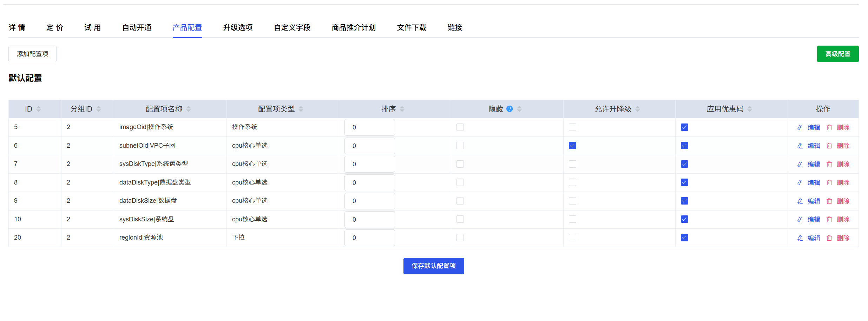The height and width of the screenshot is (321, 868).
Task: Focus the 排序 input for sysDiskSize row
Action: 369,220
